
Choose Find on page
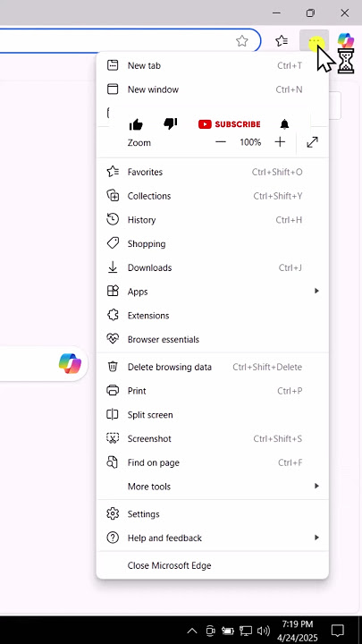click(x=212, y=462)
